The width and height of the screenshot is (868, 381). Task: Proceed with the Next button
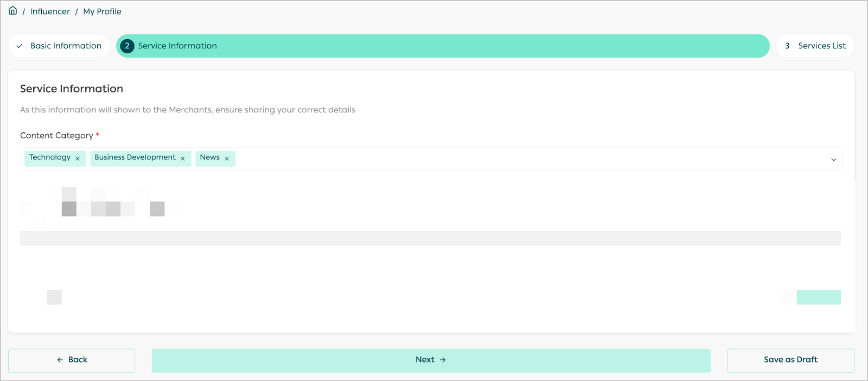431,360
